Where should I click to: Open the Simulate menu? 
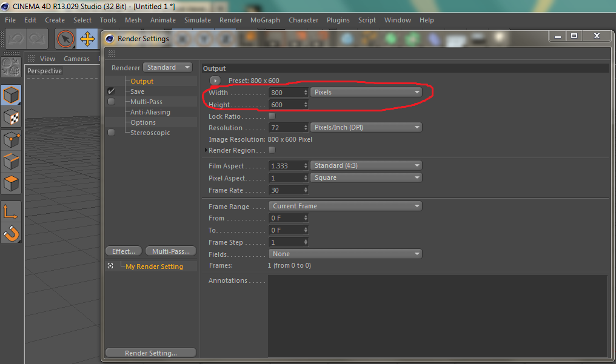click(198, 20)
